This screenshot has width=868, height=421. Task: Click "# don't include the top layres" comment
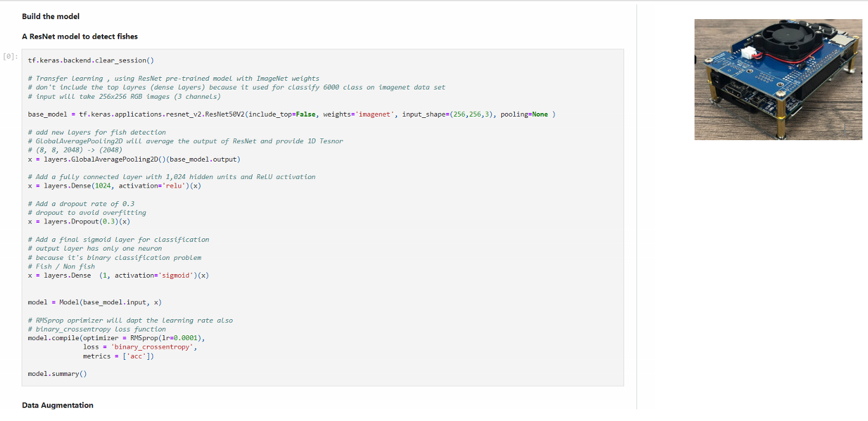click(x=236, y=88)
